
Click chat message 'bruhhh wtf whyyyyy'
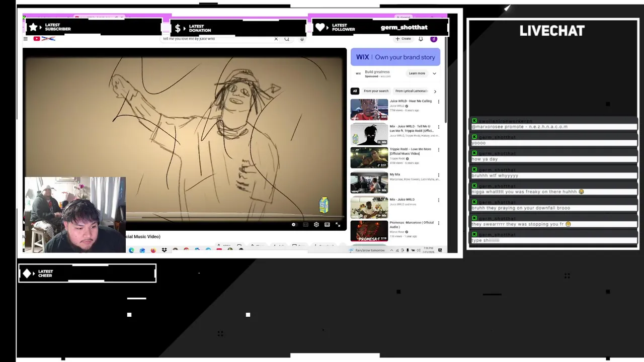tap(495, 175)
